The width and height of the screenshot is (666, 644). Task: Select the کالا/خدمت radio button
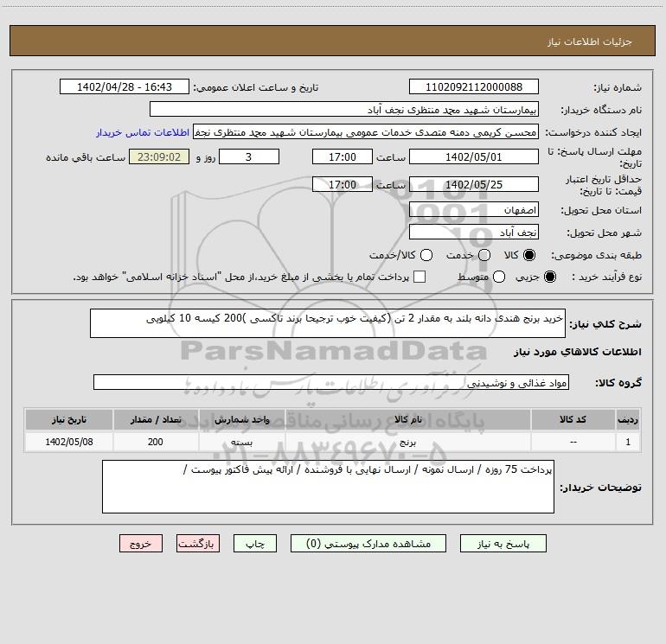(426, 255)
